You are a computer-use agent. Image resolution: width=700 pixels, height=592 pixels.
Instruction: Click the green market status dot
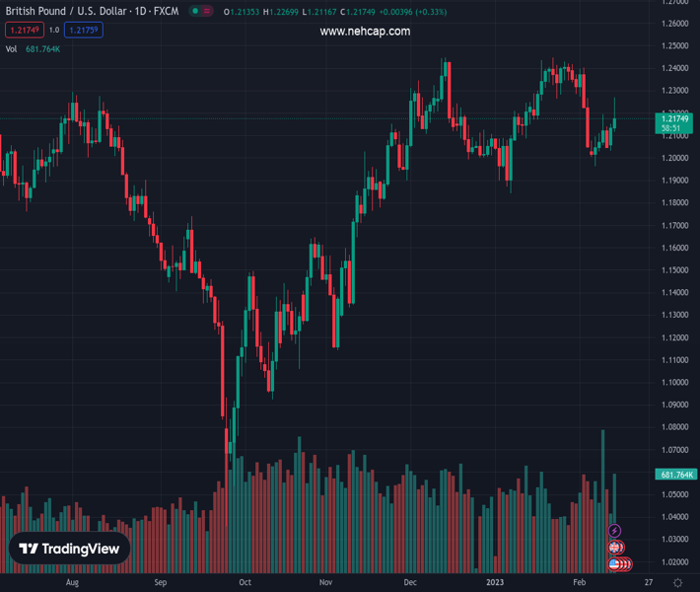[x=196, y=12]
